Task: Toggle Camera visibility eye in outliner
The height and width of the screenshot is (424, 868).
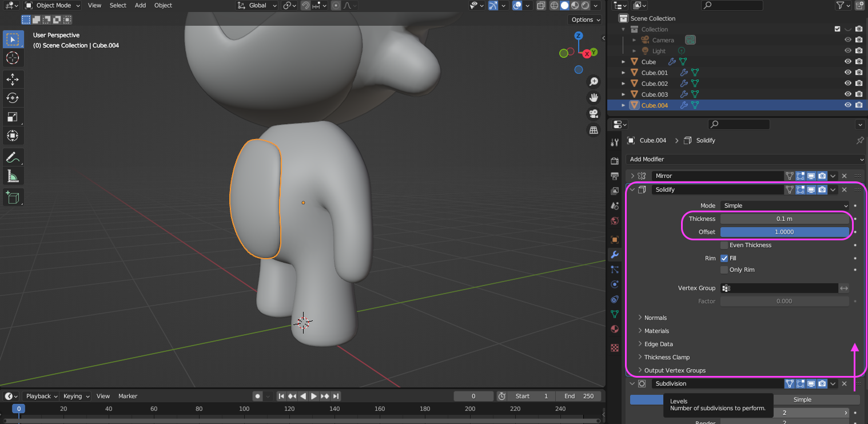Action: click(848, 40)
